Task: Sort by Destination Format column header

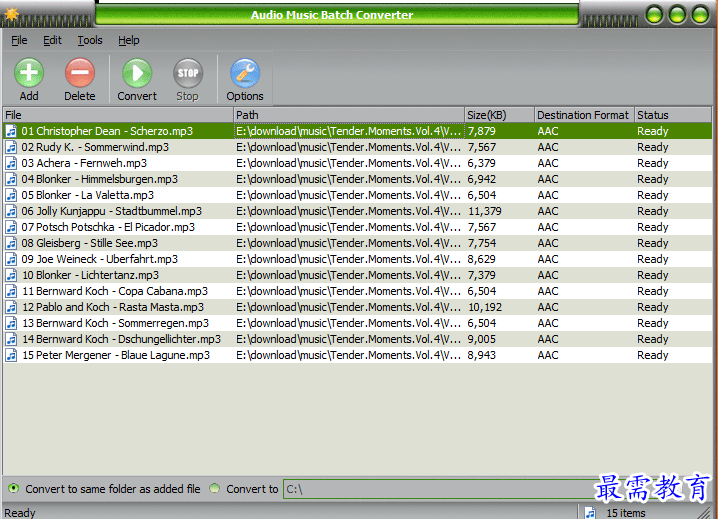Action: (x=585, y=115)
